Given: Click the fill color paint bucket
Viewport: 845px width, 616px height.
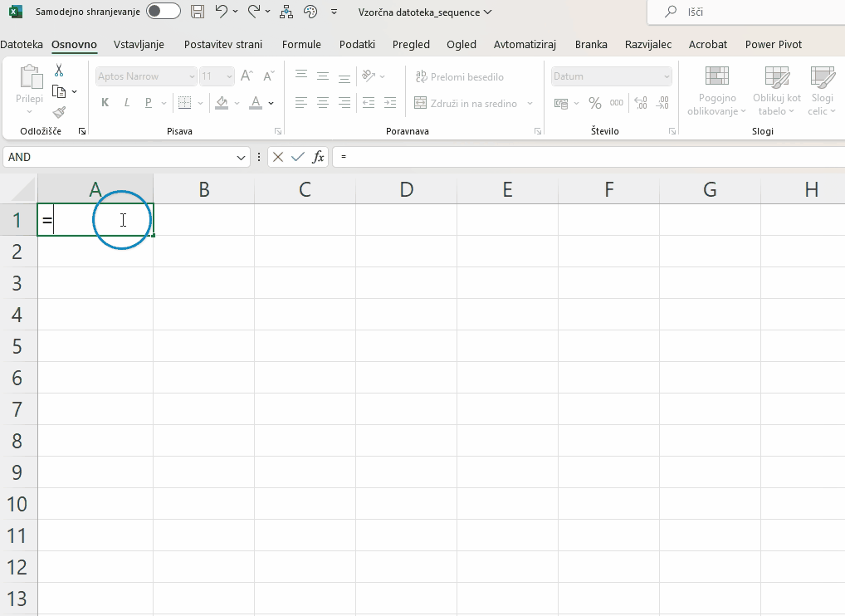Looking at the screenshot, I should [221, 103].
